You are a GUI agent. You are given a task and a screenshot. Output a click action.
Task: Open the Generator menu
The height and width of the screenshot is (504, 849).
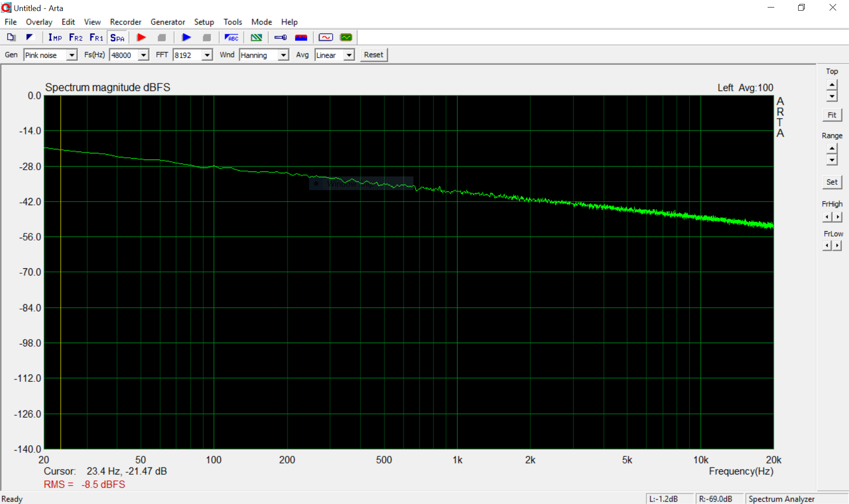(168, 22)
